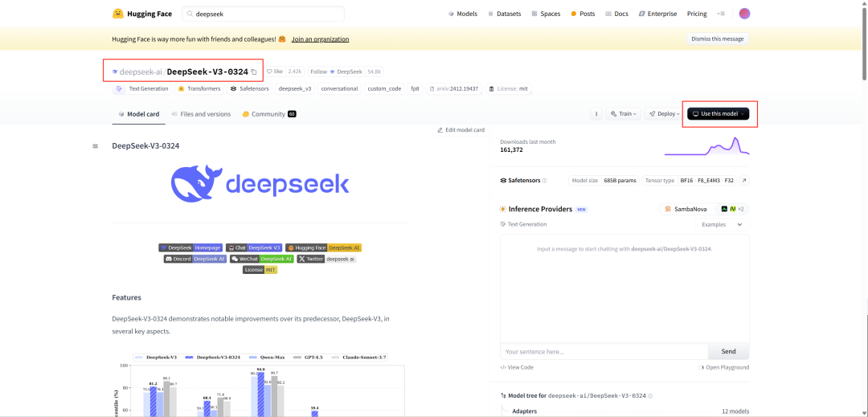Click the Join an organization link
The image size is (868, 417).
click(x=320, y=39)
